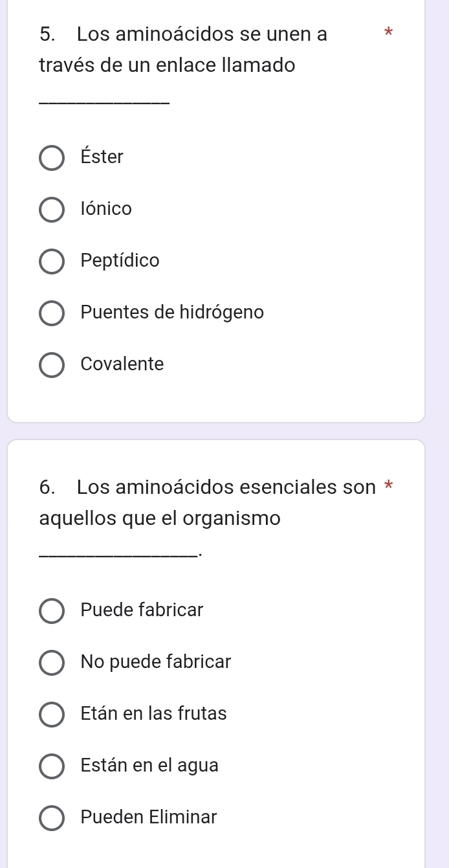Click the Éster option label text

(x=100, y=157)
